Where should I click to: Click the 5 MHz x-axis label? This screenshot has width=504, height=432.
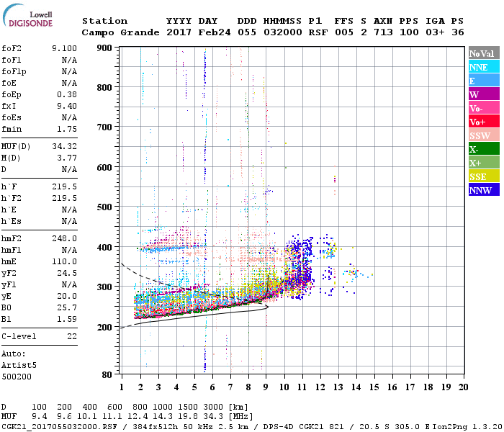click(x=194, y=387)
